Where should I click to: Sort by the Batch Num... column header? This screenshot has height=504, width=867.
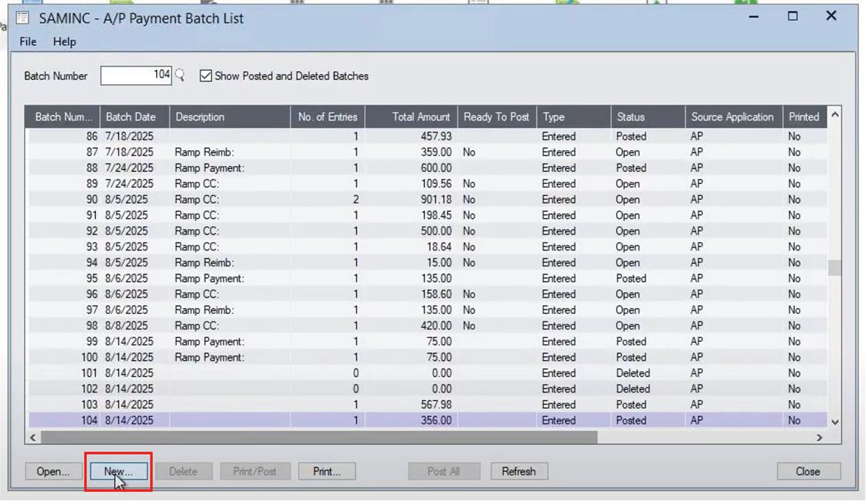64,117
